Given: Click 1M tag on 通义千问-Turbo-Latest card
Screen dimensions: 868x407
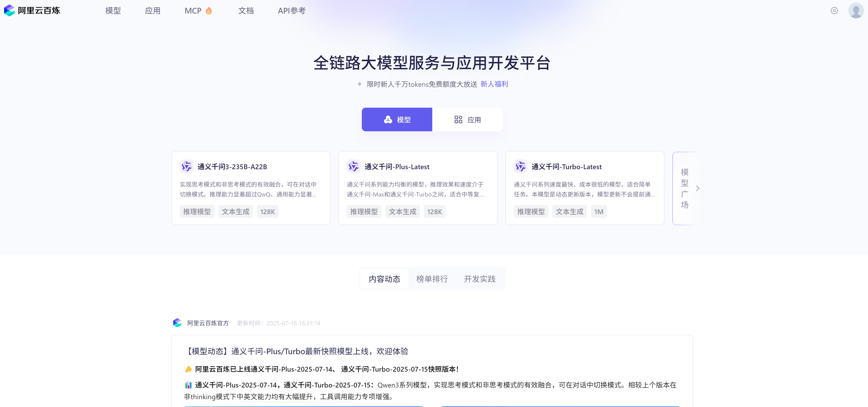Looking at the screenshot, I should coord(599,212).
